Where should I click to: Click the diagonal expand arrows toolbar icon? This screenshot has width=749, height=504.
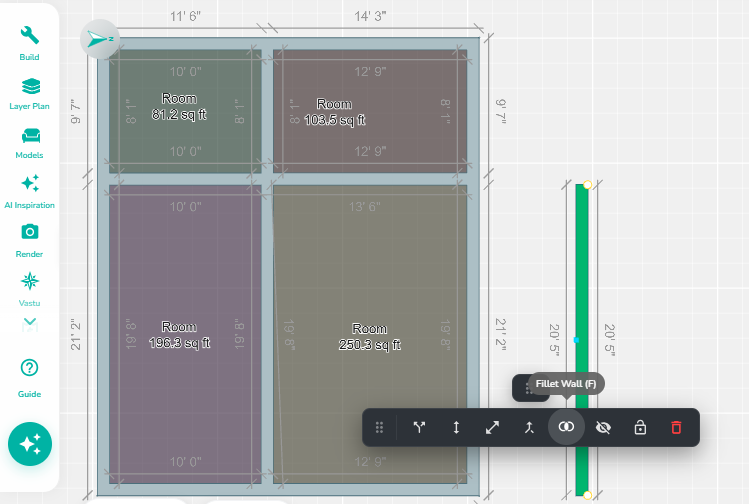pos(492,427)
